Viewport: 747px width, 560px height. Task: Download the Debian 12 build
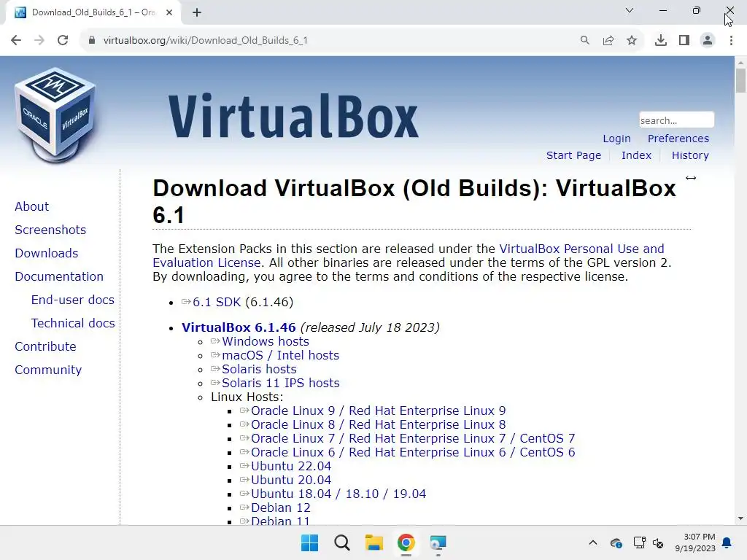coord(281,507)
